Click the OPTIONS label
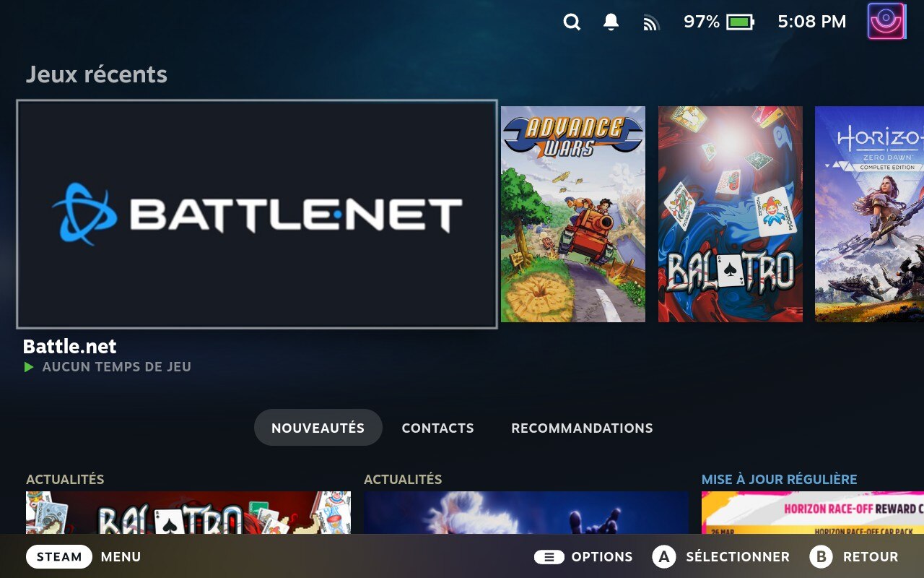This screenshot has width=924, height=578. click(602, 557)
